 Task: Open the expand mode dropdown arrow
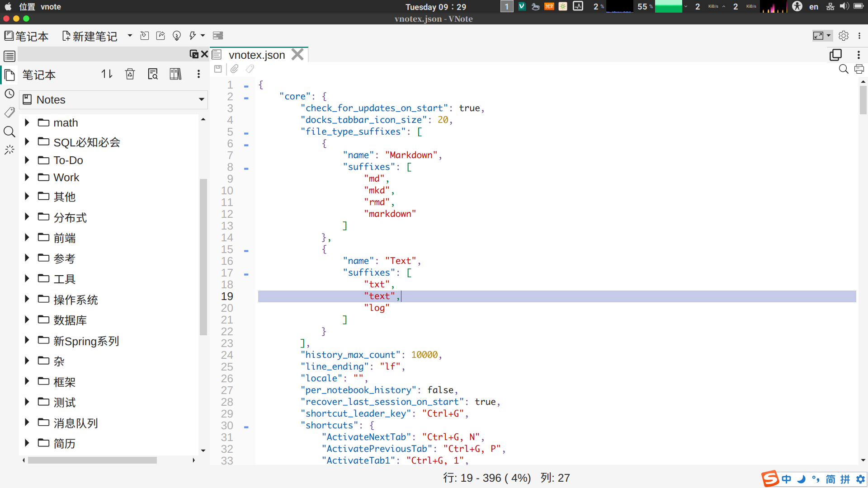[829, 36]
